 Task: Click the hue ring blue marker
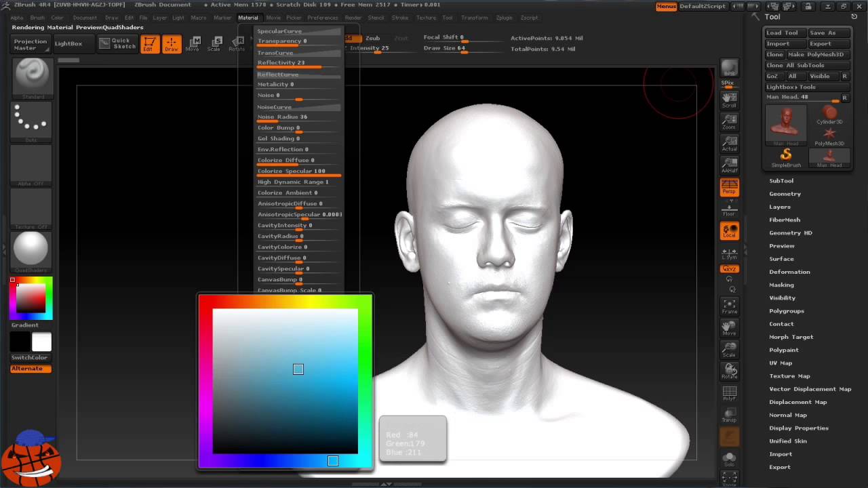333,461
